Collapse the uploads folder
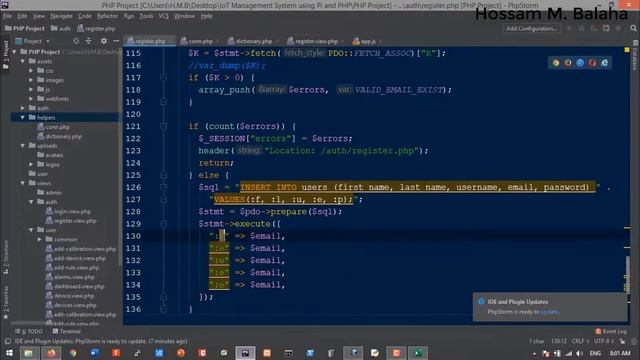Viewport: 640px width, 360px height. [23, 146]
